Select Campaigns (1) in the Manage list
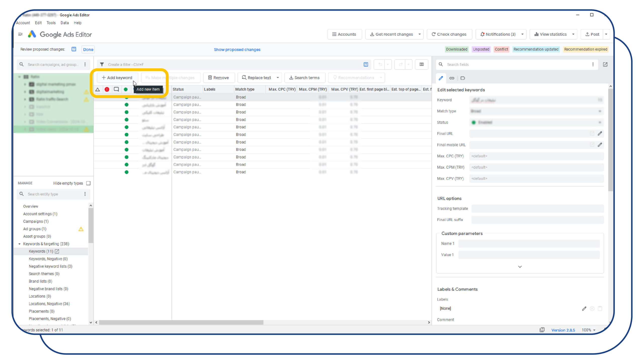 36,221
